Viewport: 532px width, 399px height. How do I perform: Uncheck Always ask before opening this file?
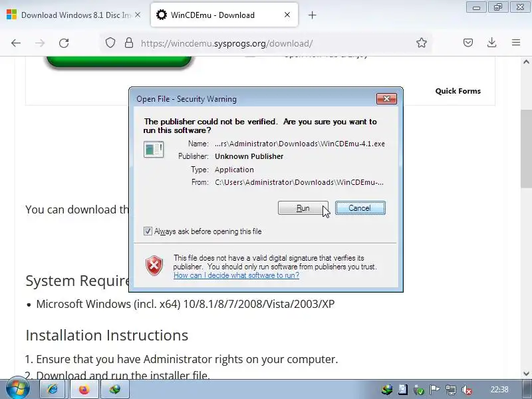coord(148,231)
